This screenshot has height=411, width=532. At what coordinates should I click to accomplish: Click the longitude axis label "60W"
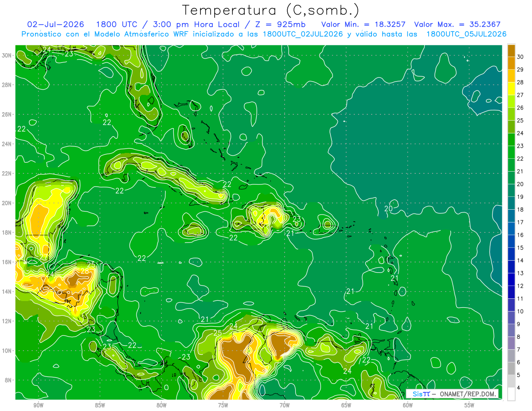pyautogui.click(x=408, y=405)
